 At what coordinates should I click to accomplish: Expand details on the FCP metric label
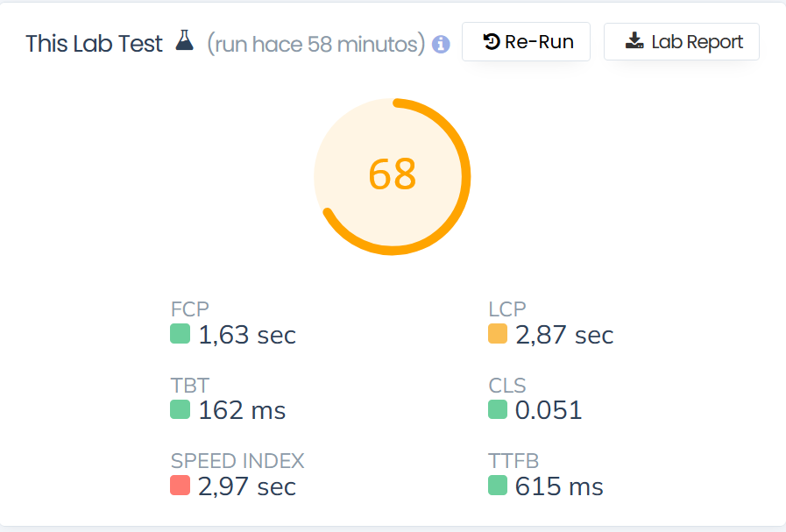(189, 309)
